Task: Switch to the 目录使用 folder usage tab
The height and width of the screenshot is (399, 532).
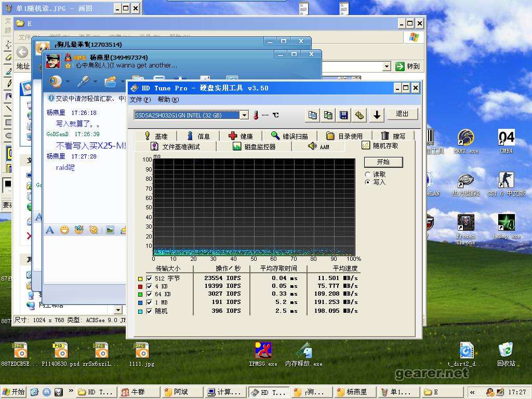Action: [x=344, y=136]
